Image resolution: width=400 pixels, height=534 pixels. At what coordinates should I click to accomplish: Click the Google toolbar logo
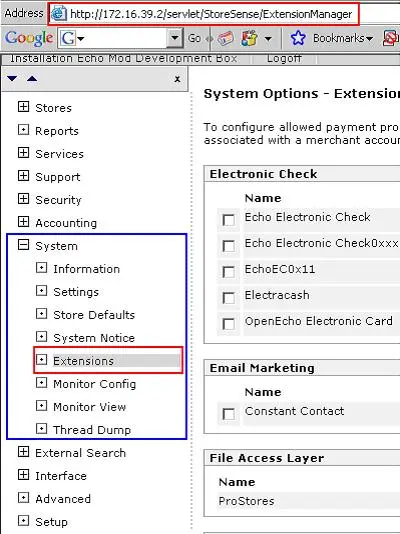click(29, 38)
